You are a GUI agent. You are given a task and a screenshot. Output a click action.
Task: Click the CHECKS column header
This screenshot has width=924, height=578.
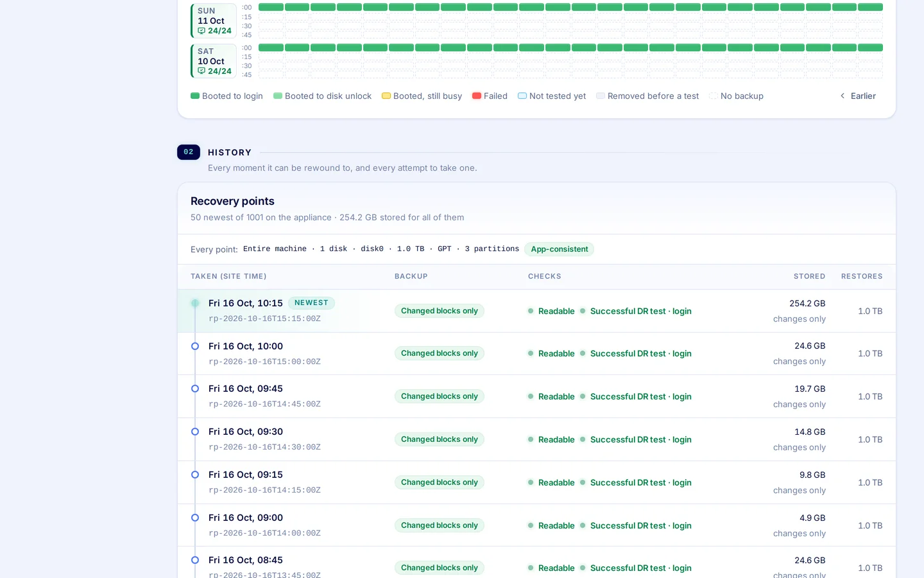[545, 277]
